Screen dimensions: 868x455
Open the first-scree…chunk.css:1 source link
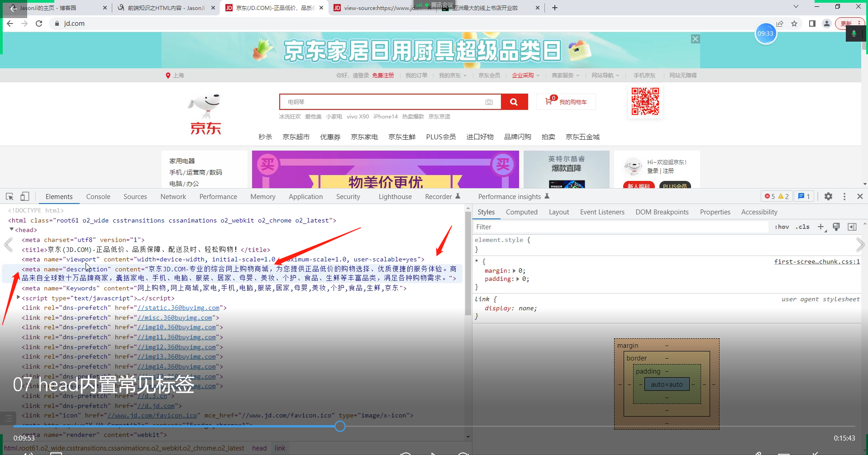coord(817,261)
